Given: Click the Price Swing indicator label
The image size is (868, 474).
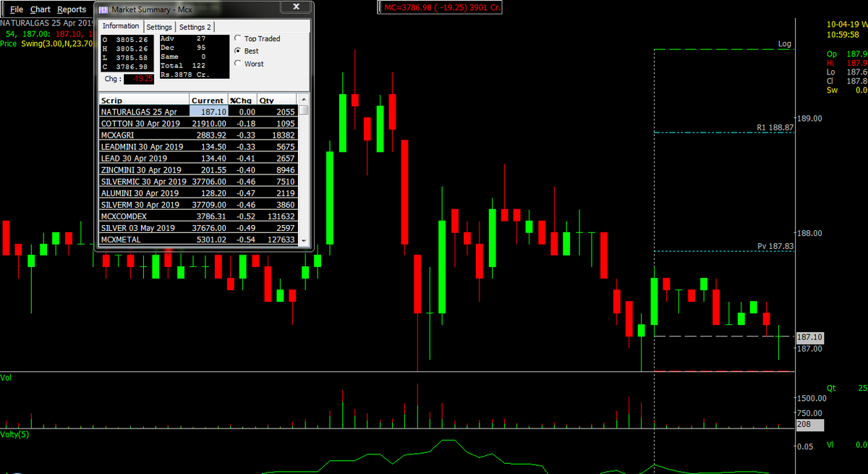Looking at the screenshot, I should pos(46,43).
